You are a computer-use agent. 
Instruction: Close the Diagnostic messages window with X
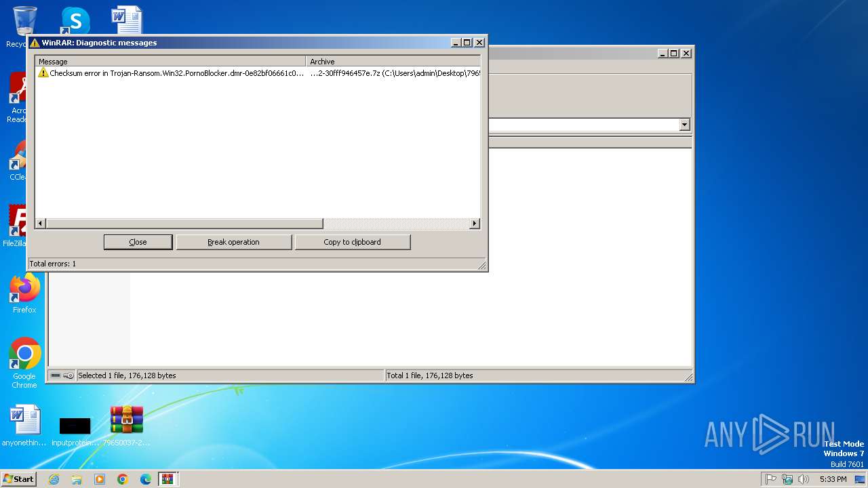pos(479,43)
